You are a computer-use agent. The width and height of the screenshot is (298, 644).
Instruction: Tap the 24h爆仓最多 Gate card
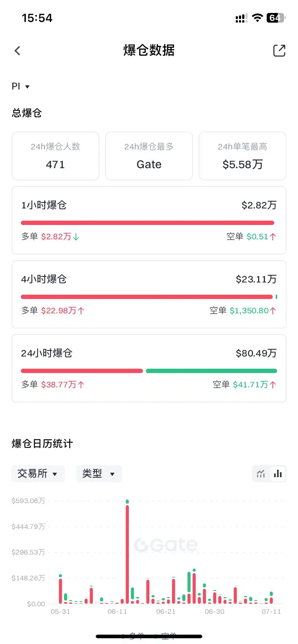(149, 156)
